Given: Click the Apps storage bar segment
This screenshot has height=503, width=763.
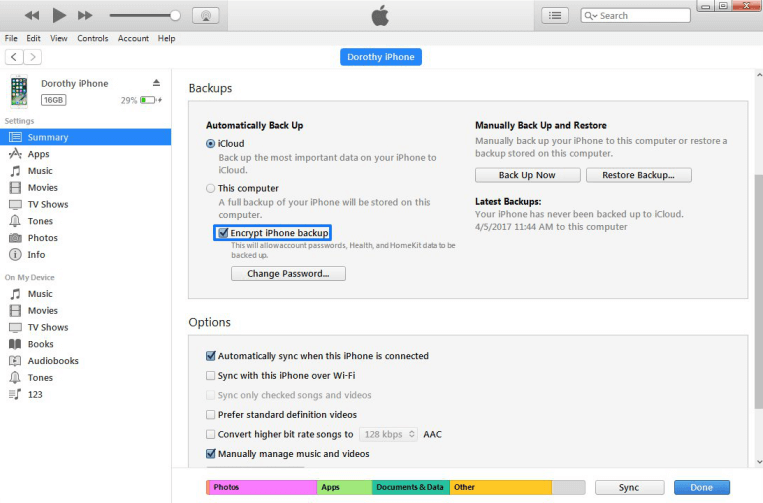Looking at the screenshot, I should pyautogui.click(x=345, y=487).
